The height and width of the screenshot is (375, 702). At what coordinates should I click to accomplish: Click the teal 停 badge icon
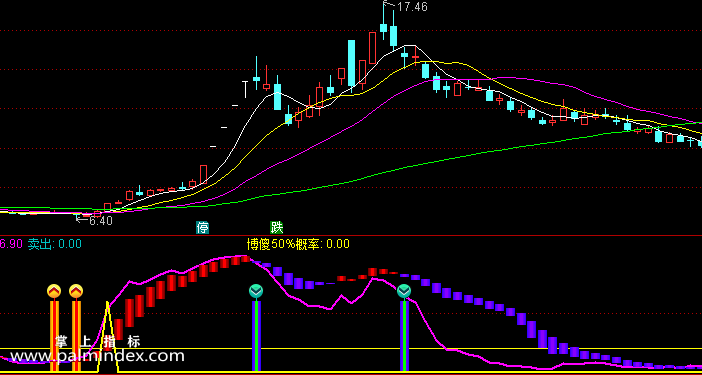click(203, 228)
